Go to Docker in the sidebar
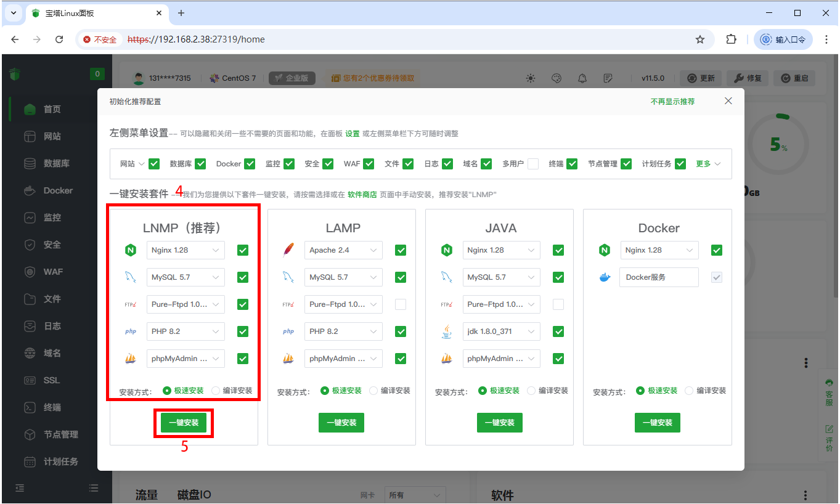Image resolution: width=840 pixels, height=504 pixels. click(x=58, y=190)
